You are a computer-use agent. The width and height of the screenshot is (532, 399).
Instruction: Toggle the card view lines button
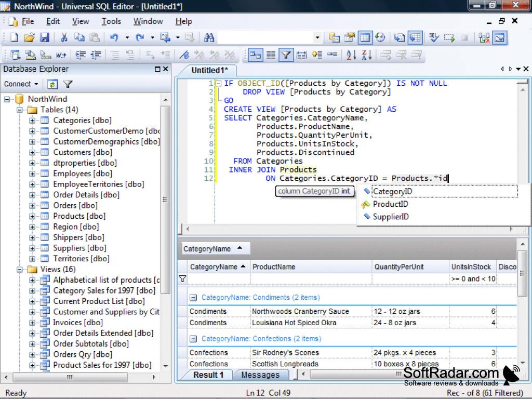pyautogui.click(x=271, y=55)
